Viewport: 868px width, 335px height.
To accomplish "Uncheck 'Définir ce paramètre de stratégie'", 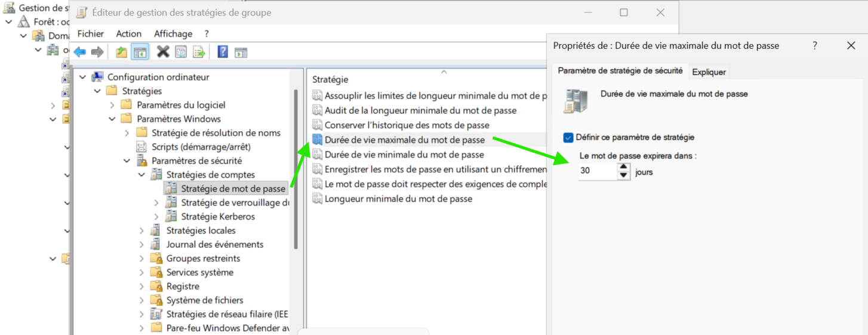I will (x=568, y=138).
